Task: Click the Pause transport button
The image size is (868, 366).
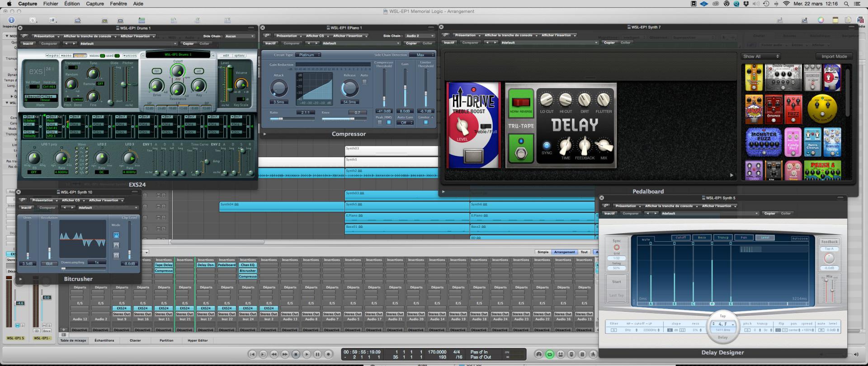Action: [317, 354]
